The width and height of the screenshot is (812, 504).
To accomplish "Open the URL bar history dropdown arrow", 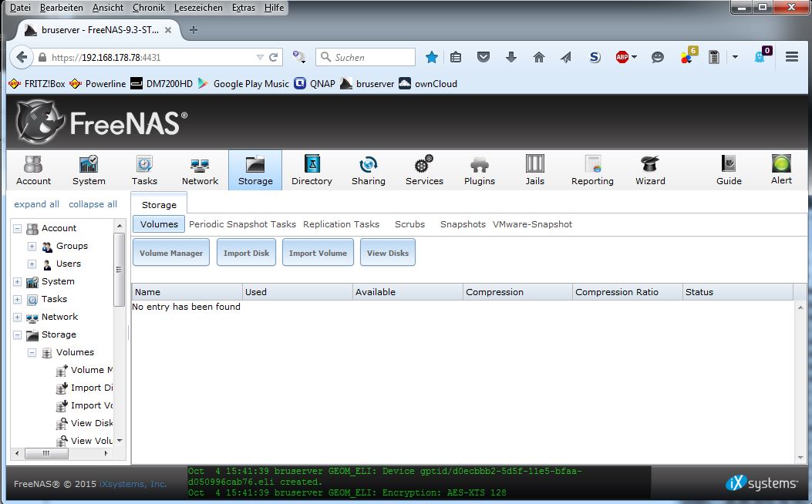I will (x=260, y=58).
